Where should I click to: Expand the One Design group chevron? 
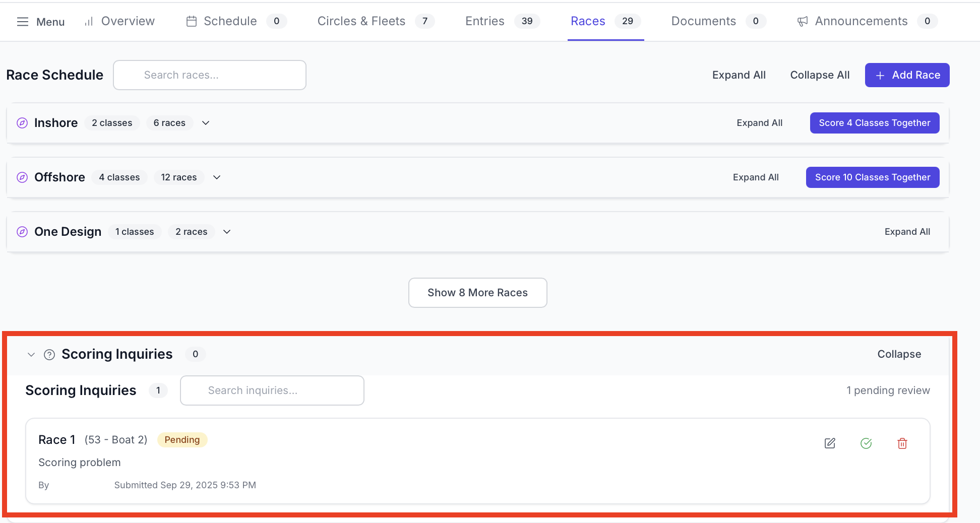pyautogui.click(x=227, y=232)
